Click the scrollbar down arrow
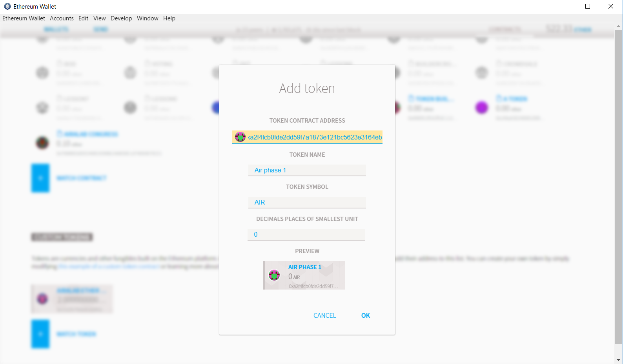The height and width of the screenshot is (364, 623). tap(619, 359)
